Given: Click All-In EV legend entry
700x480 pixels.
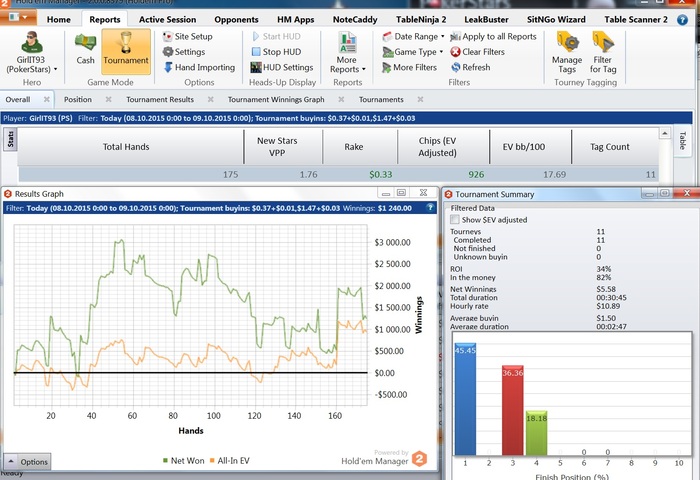Looking at the screenshot, I should pyautogui.click(x=229, y=461).
